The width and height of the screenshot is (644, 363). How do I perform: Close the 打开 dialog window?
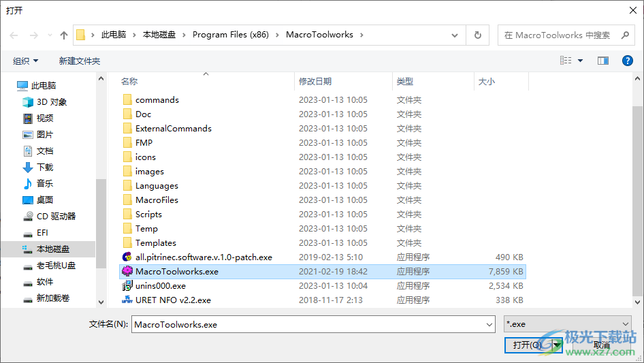[633, 10]
